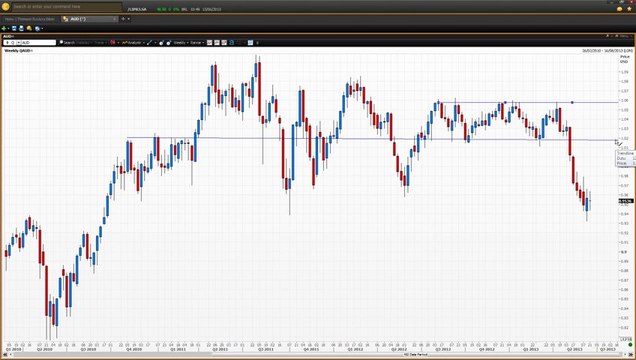Viewport: 636px width, 360px height.
Task: Click the pin icon in chart panel header
Action: [x=608, y=36]
